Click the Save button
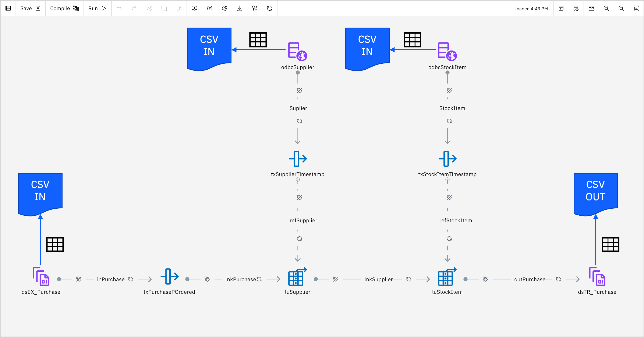 point(30,8)
